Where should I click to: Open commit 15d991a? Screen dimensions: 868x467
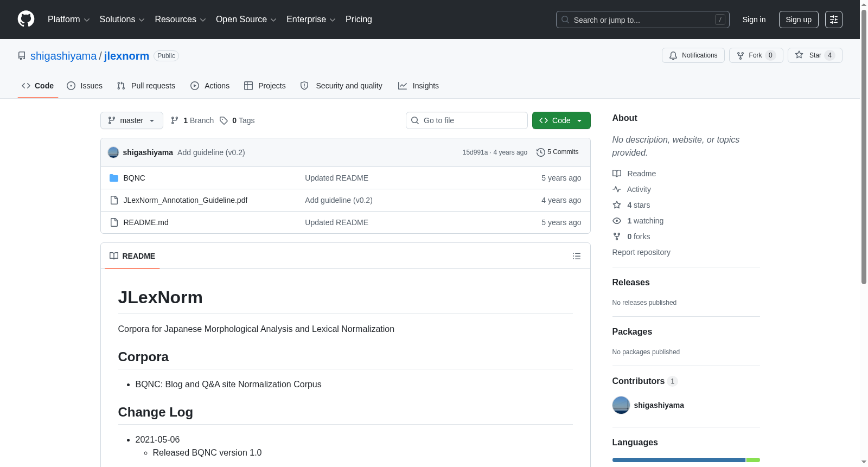pos(475,152)
